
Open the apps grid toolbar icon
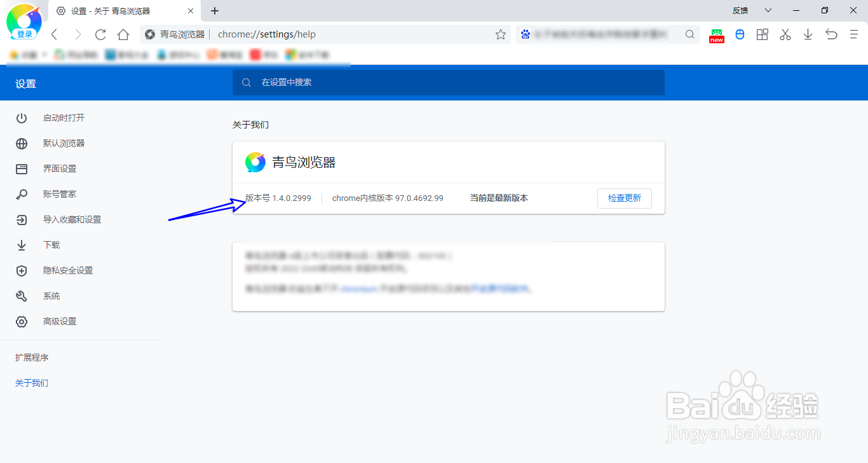click(x=763, y=34)
